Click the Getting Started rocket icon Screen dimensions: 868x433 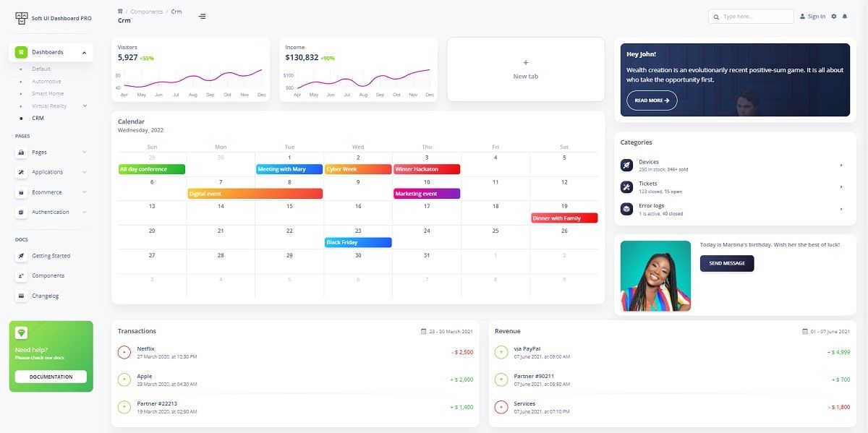(22, 255)
